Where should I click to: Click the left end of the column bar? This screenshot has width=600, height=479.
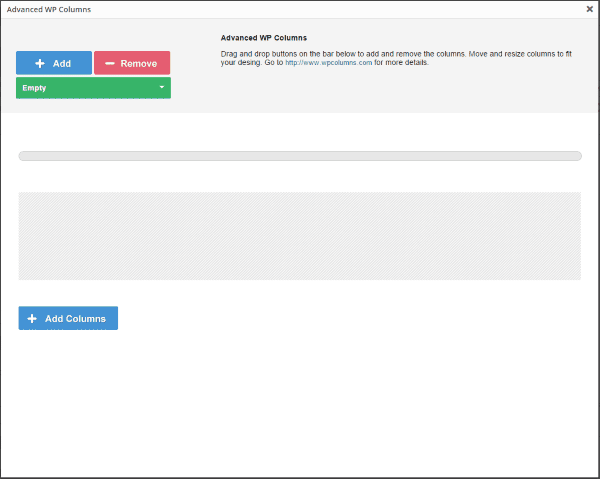click(25, 156)
